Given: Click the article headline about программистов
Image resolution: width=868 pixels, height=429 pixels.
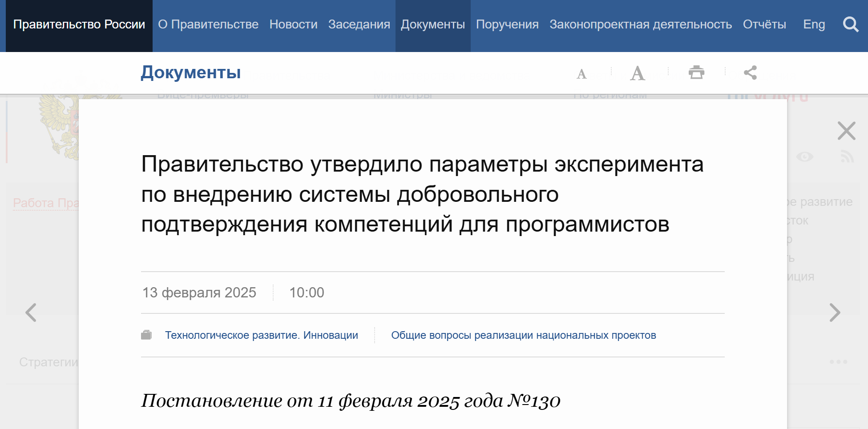Looking at the screenshot, I should [x=422, y=194].
